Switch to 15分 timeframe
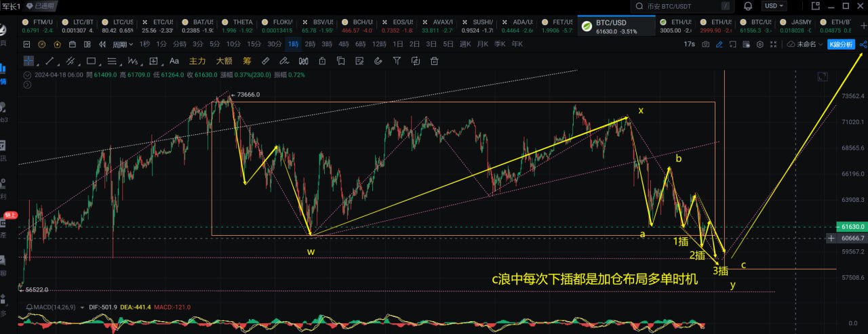868x334 pixels. [254, 44]
